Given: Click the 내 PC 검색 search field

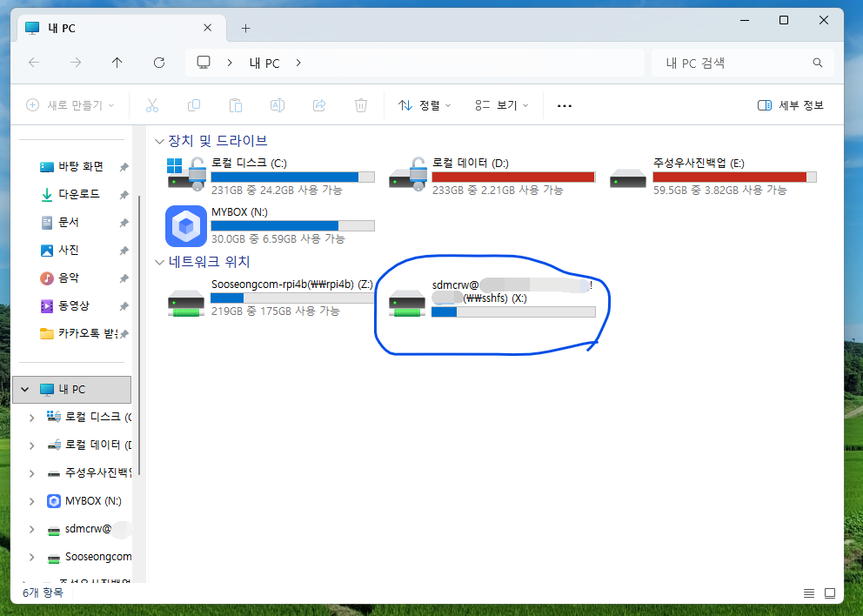Looking at the screenshot, I should [x=735, y=63].
